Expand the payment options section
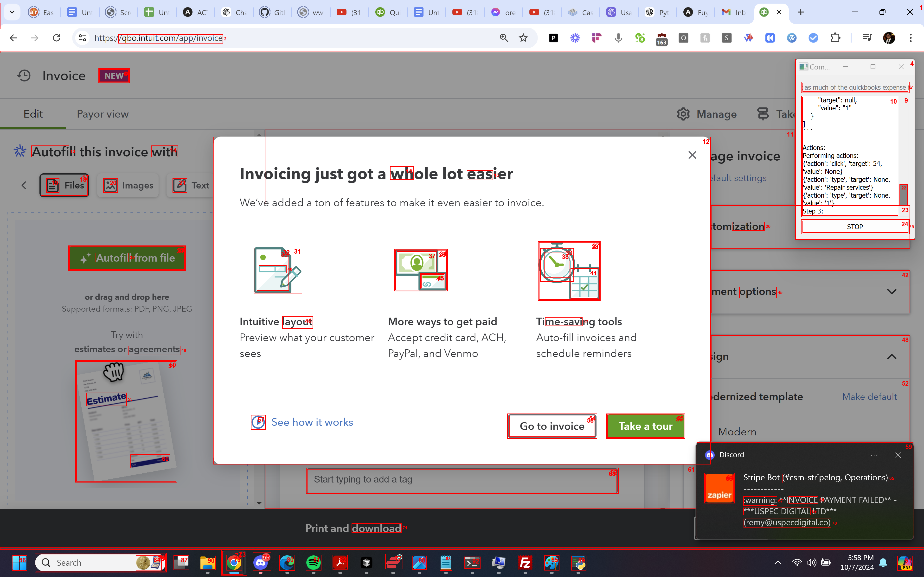 tap(891, 292)
